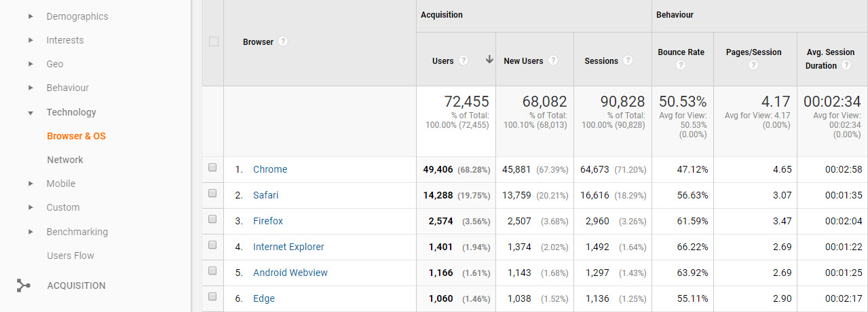Screen dimensions: 868x312
Task: Expand the Interests section arrow
Action: coord(31,40)
